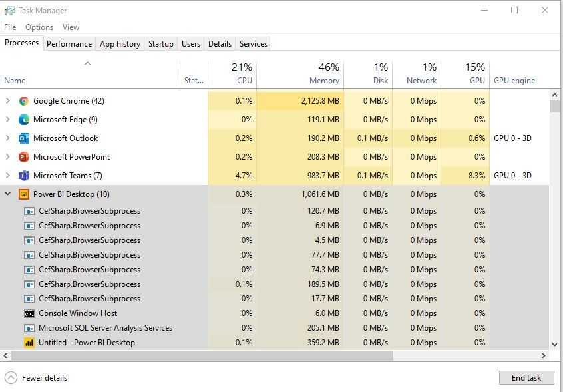Expand the Microsoft Teams process group
The width and height of the screenshot is (563, 392).
point(7,176)
